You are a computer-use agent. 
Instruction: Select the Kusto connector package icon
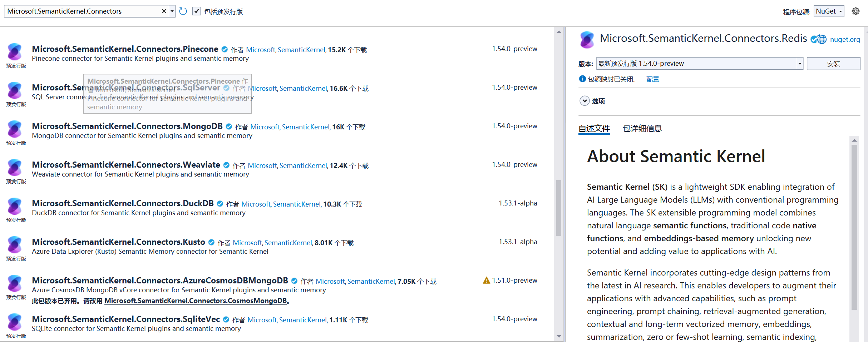[x=15, y=245]
